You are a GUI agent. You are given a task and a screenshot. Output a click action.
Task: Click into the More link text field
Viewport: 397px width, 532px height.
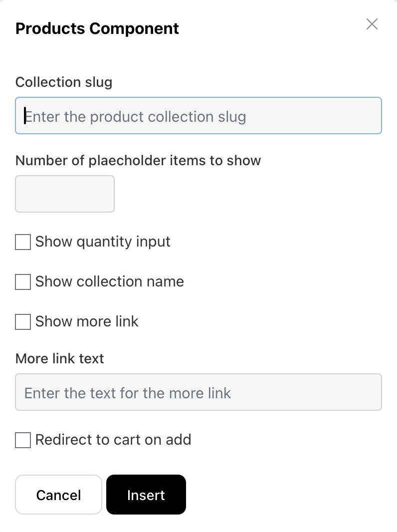198,392
